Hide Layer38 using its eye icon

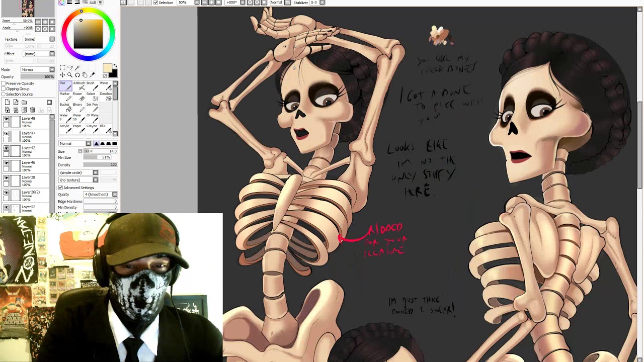click(6, 178)
